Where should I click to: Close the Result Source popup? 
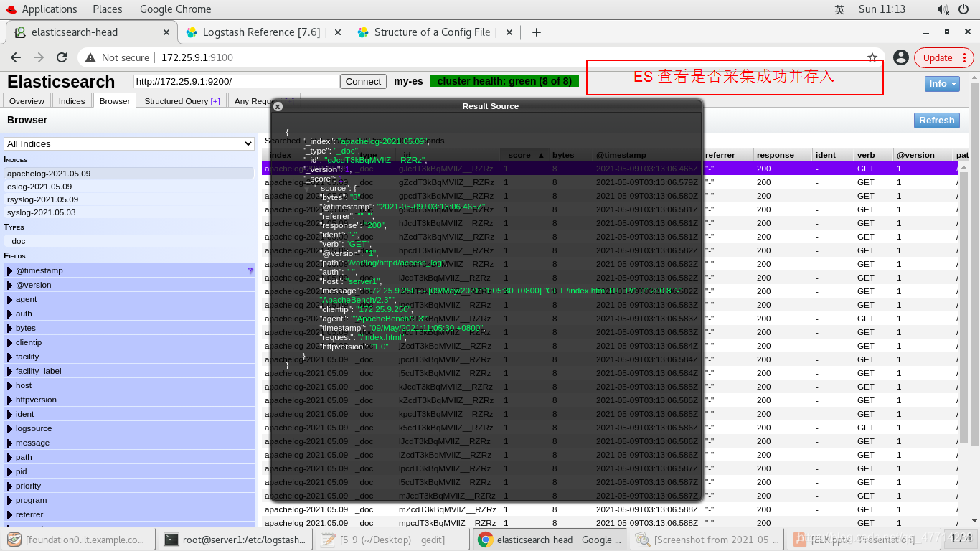(x=278, y=106)
